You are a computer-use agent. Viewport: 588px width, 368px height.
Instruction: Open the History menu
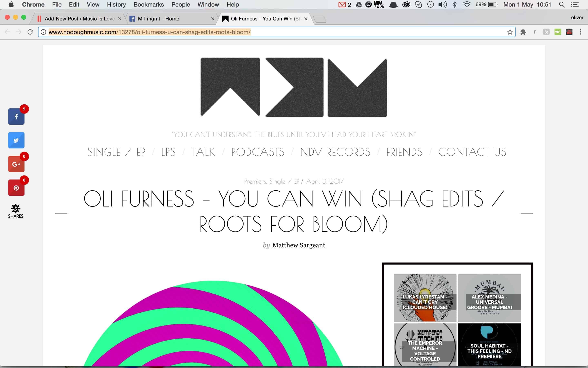click(x=116, y=4)
